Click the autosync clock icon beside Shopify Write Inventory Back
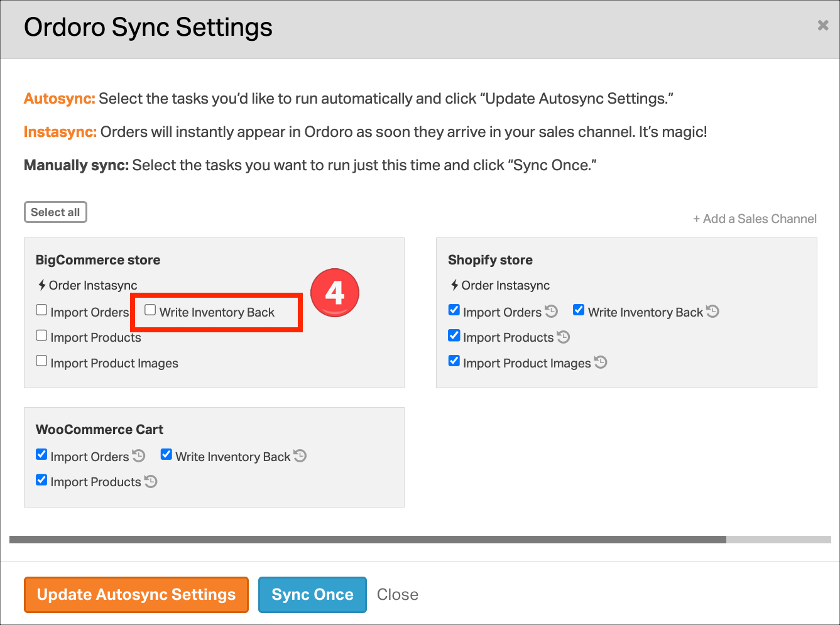 point(712,311)
